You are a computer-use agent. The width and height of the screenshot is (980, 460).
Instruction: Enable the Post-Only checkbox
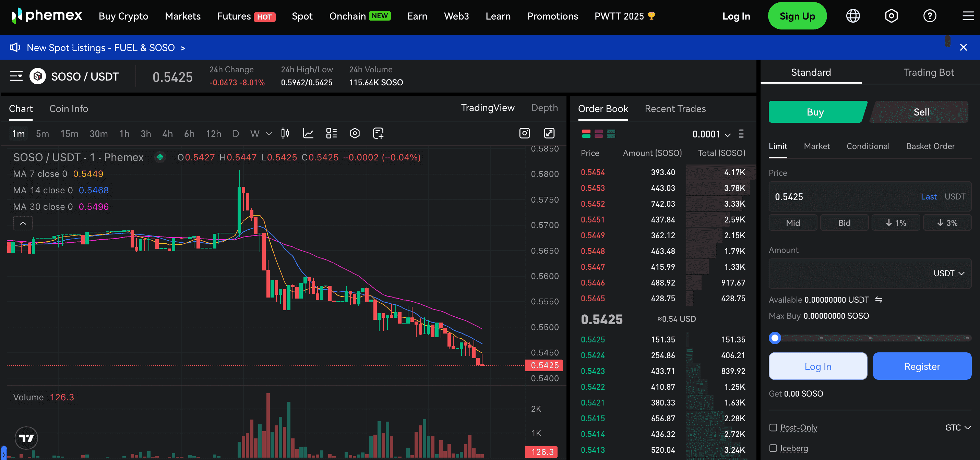773,427
